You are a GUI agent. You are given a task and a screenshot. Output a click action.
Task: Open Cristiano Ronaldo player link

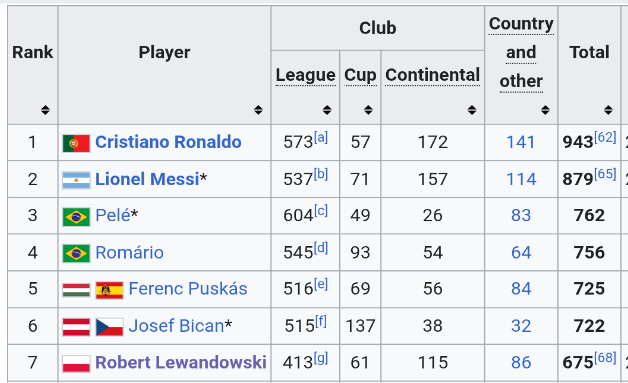pyautogui.click(x=168, y=142)
